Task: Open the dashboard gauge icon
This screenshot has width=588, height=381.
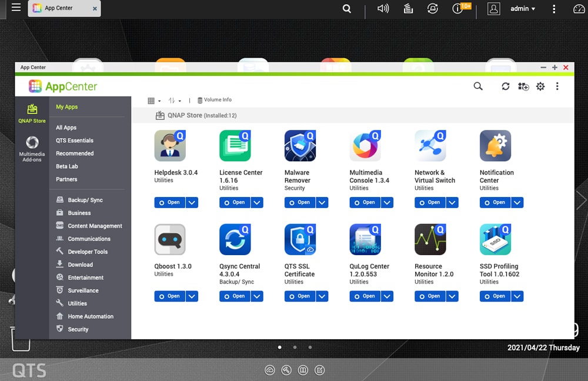Action: 579,9
